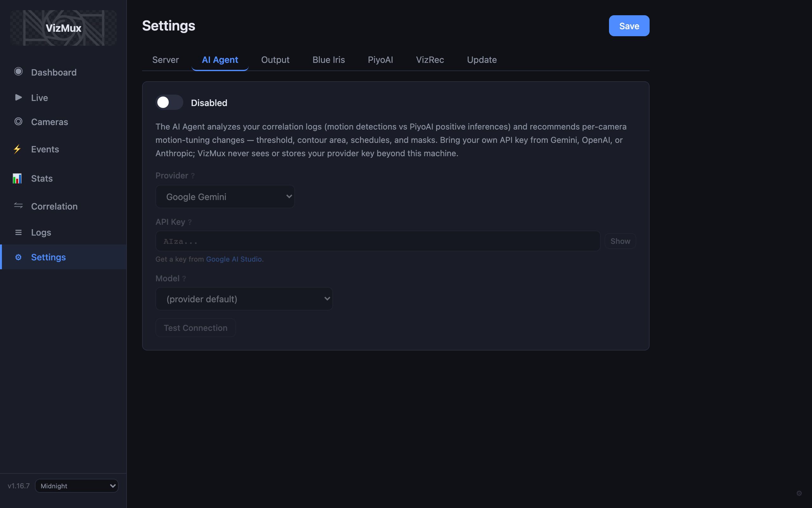Click the Correlation arrows icon

click(x=18, y=206)
